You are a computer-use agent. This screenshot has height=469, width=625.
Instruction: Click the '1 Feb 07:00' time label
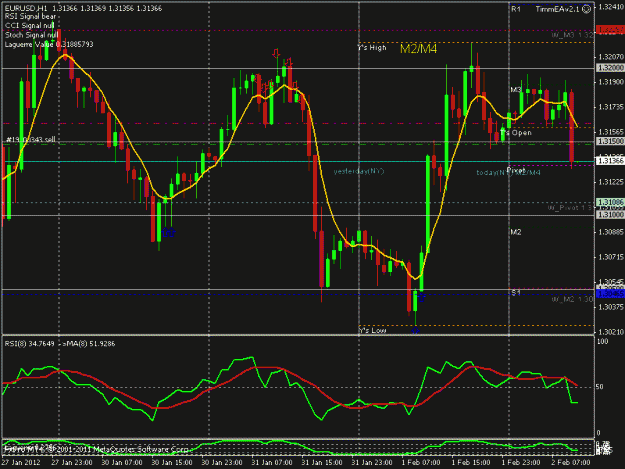(421, 462)
